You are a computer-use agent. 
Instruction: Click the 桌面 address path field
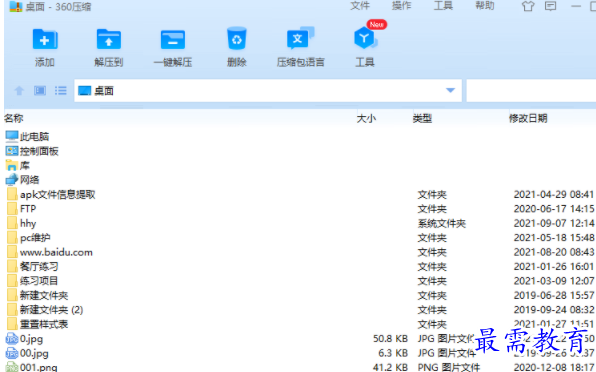click(268, 90)
